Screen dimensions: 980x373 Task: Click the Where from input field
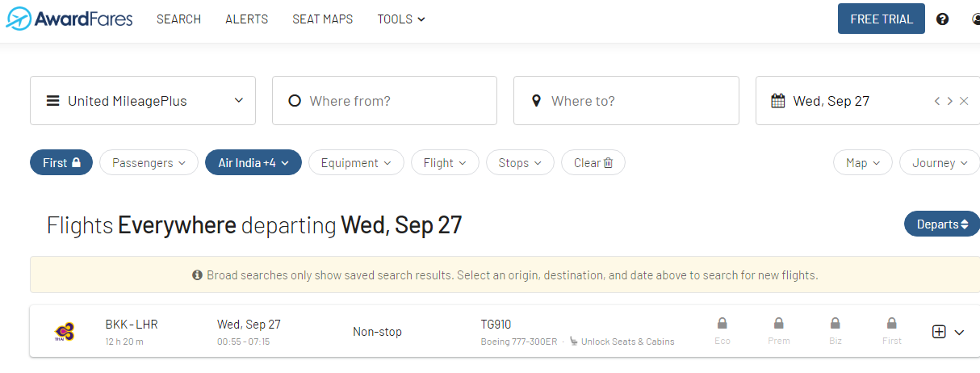pos(384,101)
